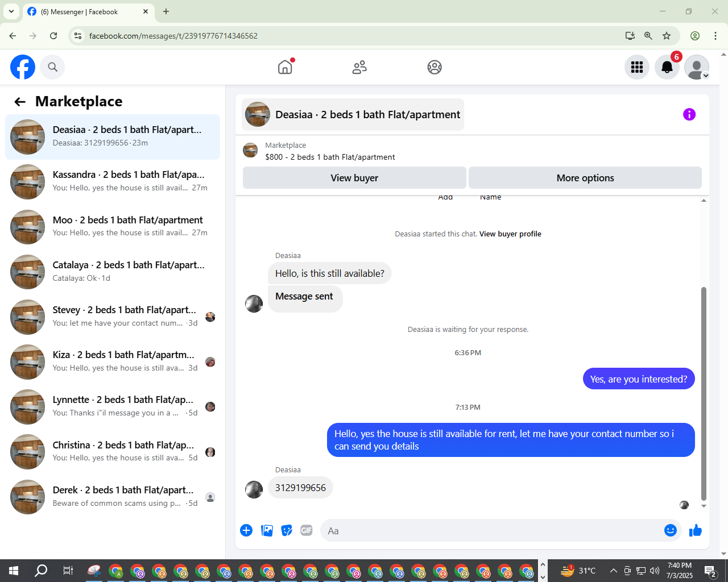Viewport: 728px width, 582px height.
Task: Click Deasiaa's avatar beside the phone number
Action: [254, 489]
